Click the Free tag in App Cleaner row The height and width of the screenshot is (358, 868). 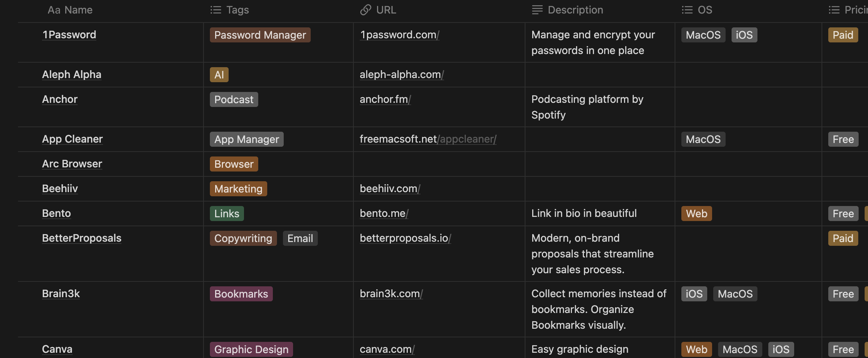tap(843, 139)
